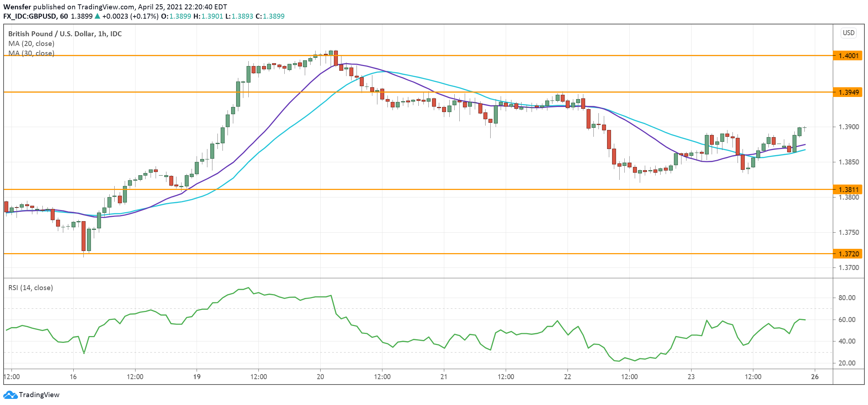Screen dimensions: 868x405
Task: Toggle visibility of the MA (20, close) overlay
Action: click(x=31, y=43)
